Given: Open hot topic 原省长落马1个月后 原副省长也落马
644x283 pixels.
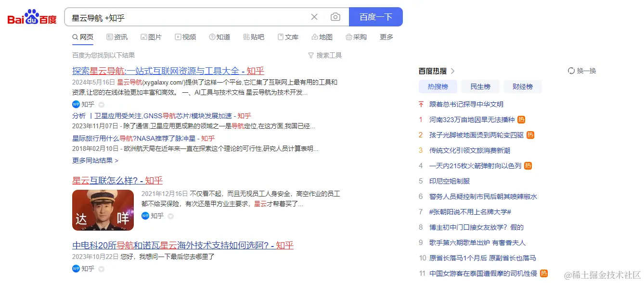Looking at the screenshot, I should click(x=483, y=258).
